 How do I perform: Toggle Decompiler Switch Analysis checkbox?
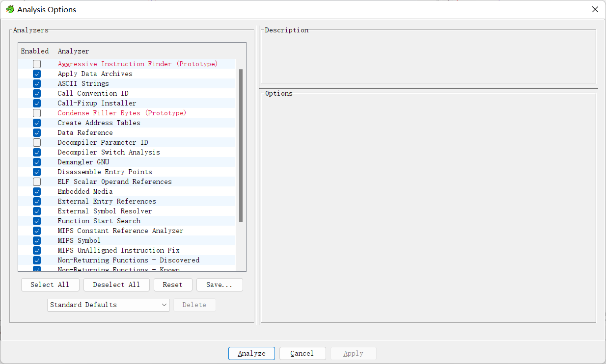37,152
